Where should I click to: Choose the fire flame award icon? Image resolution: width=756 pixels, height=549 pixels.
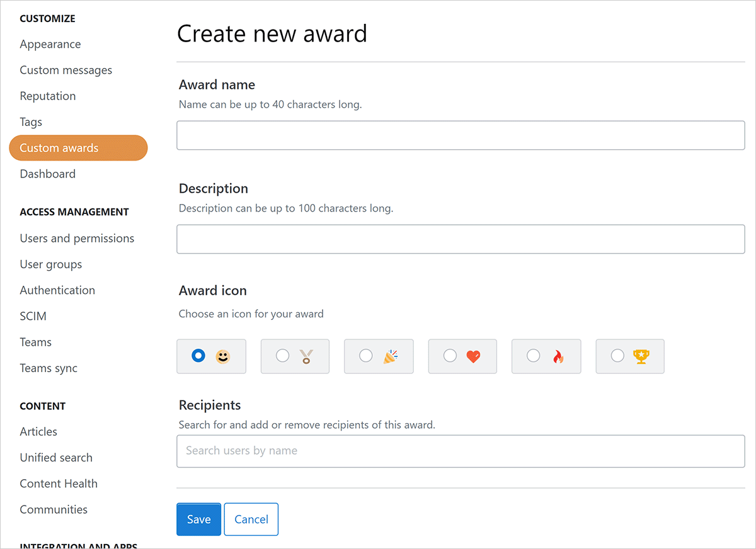[558, 356]
